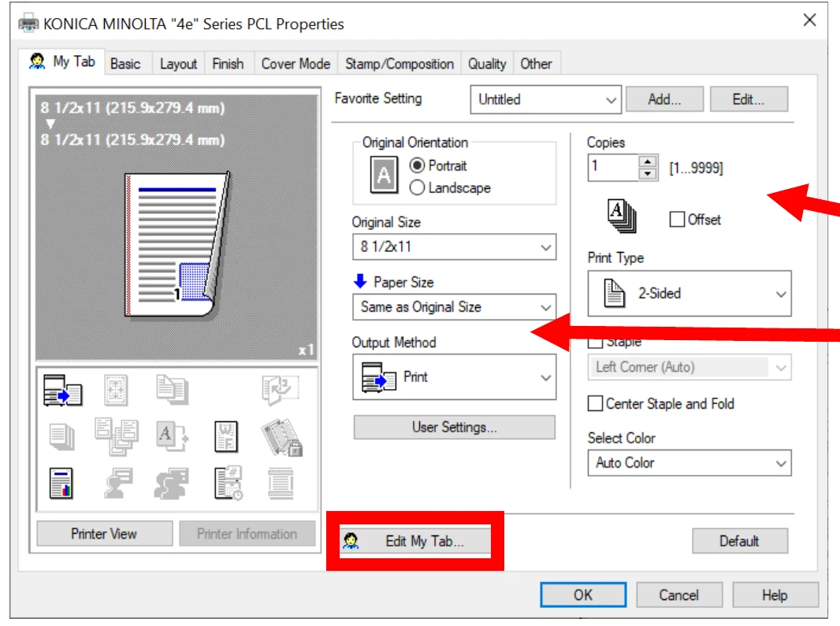
Task: Click the greyed cascading pages combination icon
Action: [117, 437]
